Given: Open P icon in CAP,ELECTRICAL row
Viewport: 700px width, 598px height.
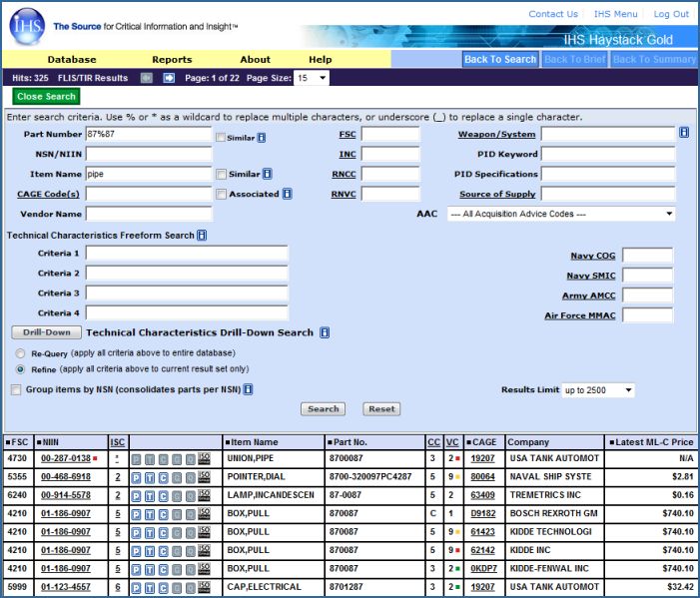Looking at the screenshot, I should [136, 588].
